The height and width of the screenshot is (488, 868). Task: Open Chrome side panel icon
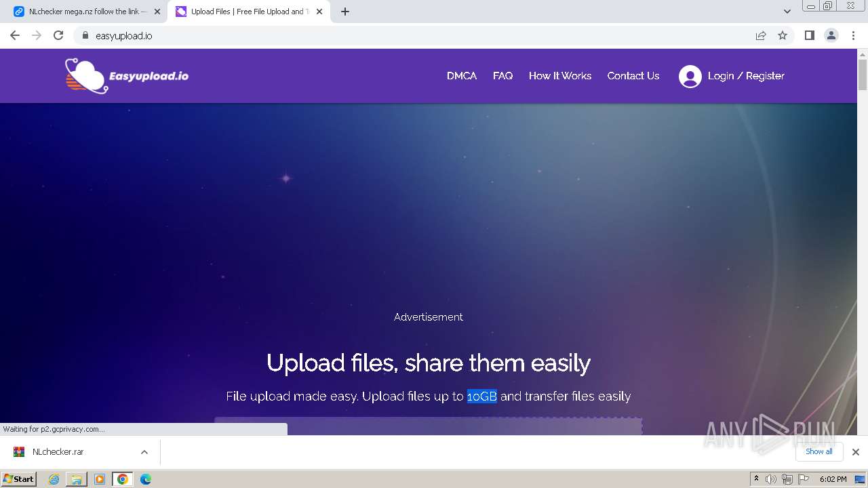click(x=809, y=35)
